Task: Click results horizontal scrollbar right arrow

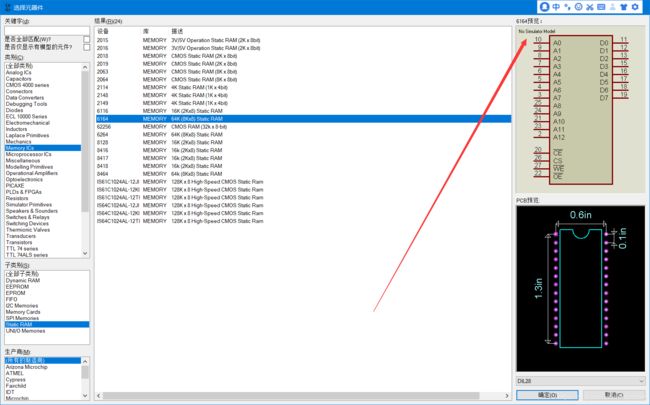Action: pyautogui.click(x=507, y=396)
